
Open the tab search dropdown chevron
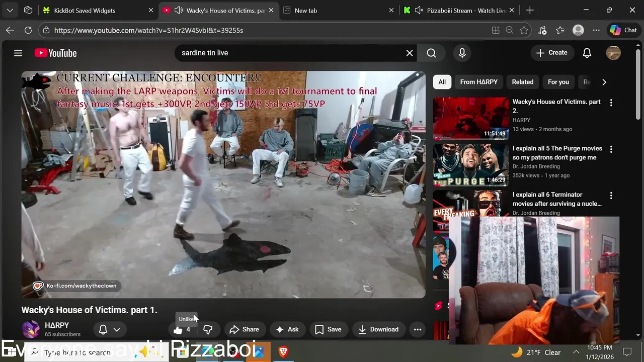pos(10,10)
